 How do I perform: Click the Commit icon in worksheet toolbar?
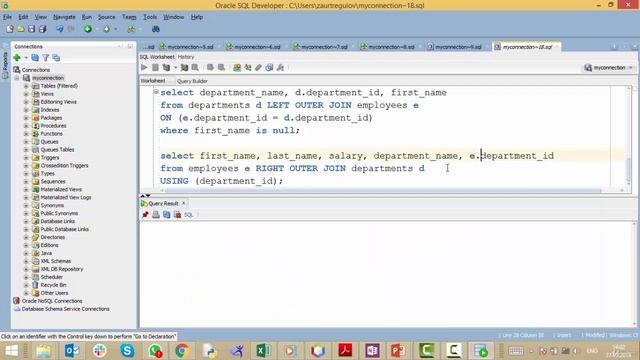point(210,67)
